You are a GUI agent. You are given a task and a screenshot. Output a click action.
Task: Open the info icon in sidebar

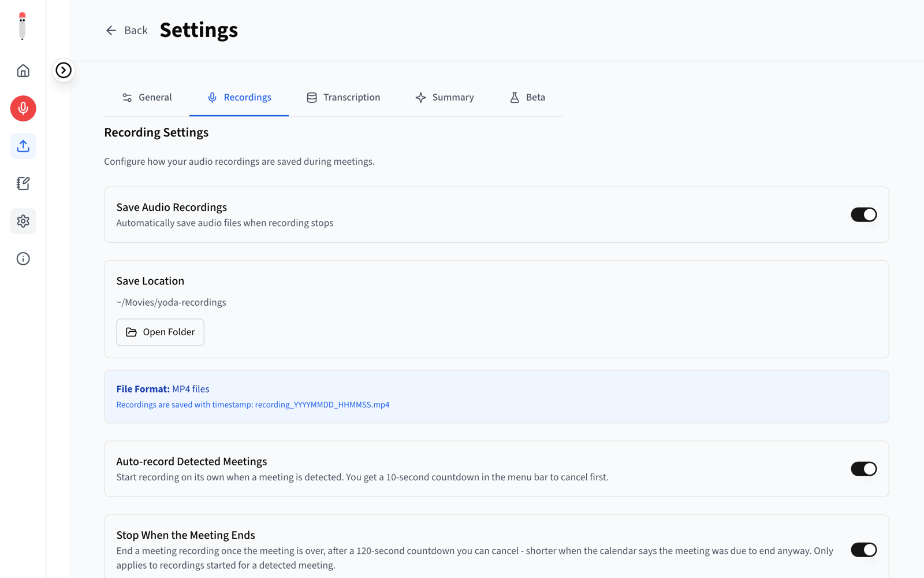click(x=23, y=258)
